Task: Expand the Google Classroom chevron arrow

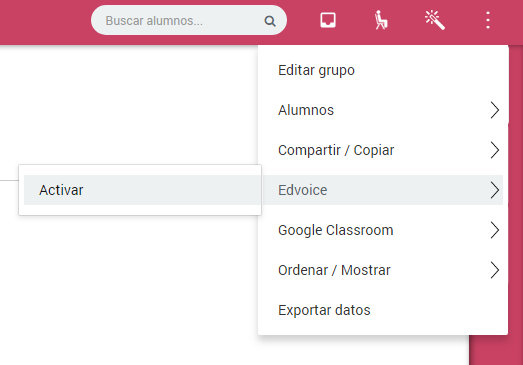Action: click(x=495, y=230)
